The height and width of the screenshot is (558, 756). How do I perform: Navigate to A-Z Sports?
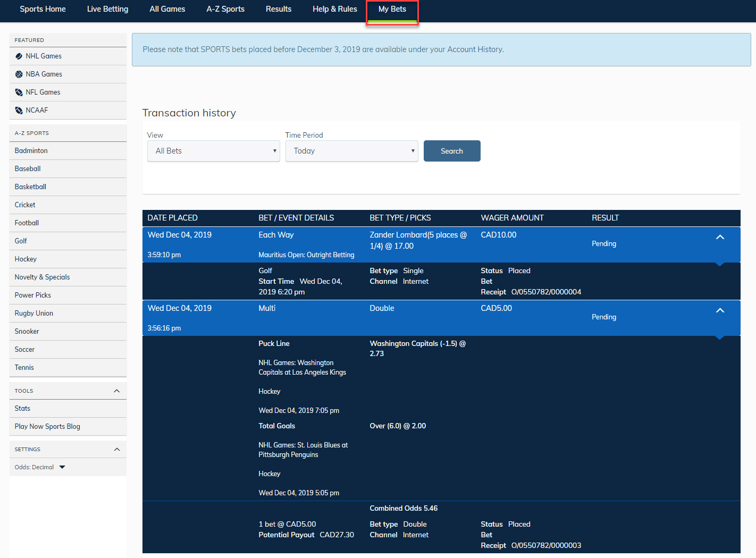[x=225, y=9]
